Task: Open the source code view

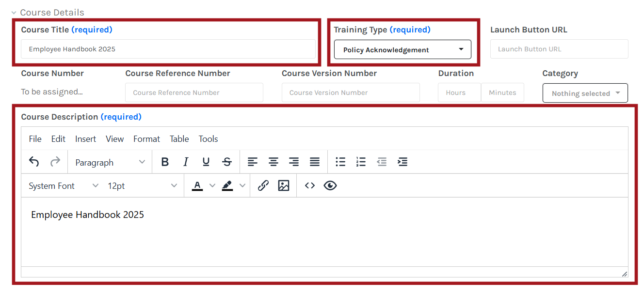Action: coord(310,185)
